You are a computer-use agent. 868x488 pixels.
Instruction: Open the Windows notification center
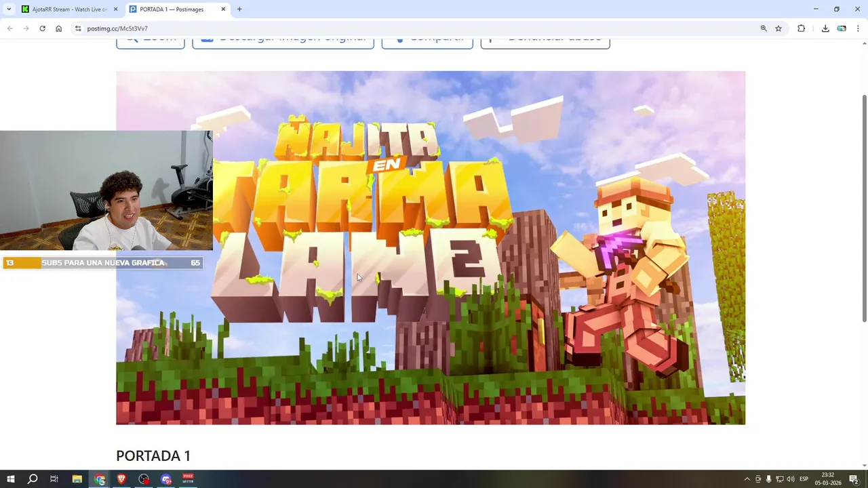tap(854, 479)
